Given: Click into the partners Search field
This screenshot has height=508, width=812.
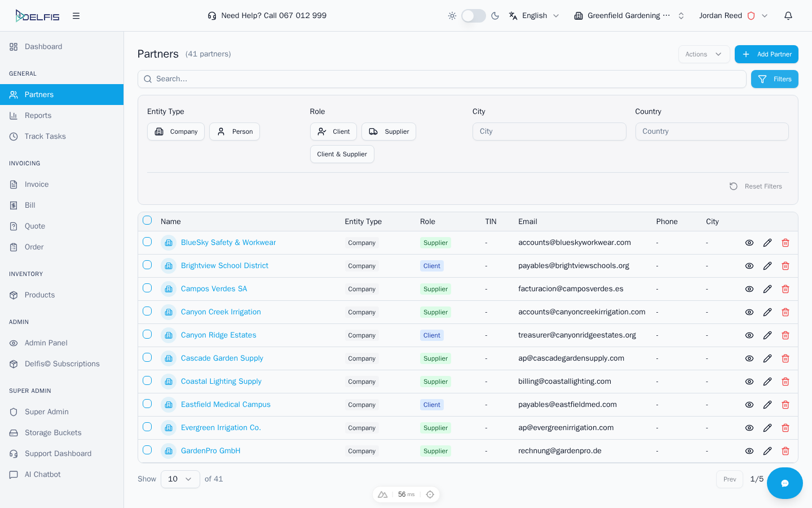Looking at the screenshot, I should [x=442, y=79].
